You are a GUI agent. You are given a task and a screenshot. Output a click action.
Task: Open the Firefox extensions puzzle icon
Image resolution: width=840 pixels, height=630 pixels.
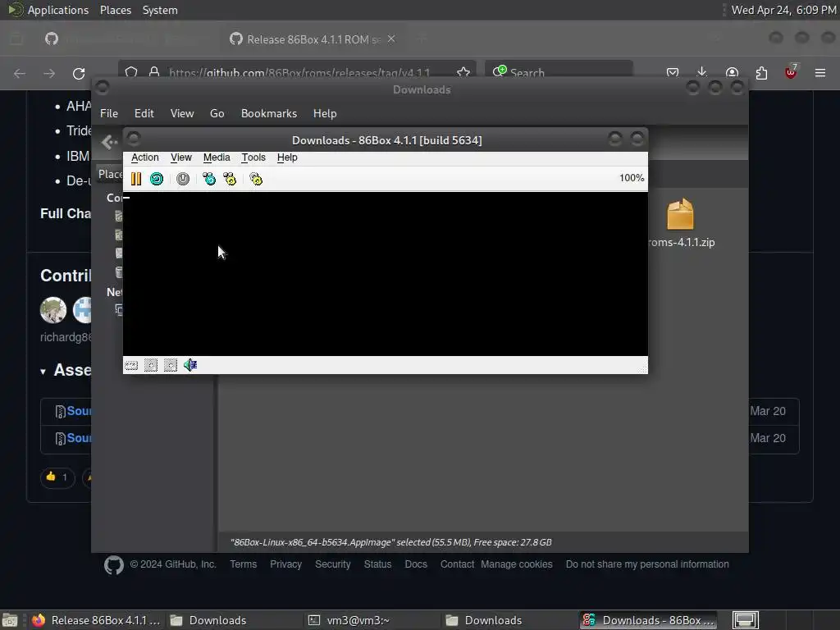[761, 73]
